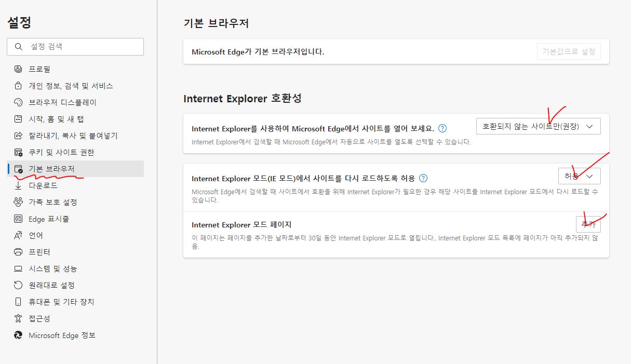This screenshot has width=631, height=364.
Task: Open 시작, 홈 및 새 탭 settings
Action: tap(75, 119)
